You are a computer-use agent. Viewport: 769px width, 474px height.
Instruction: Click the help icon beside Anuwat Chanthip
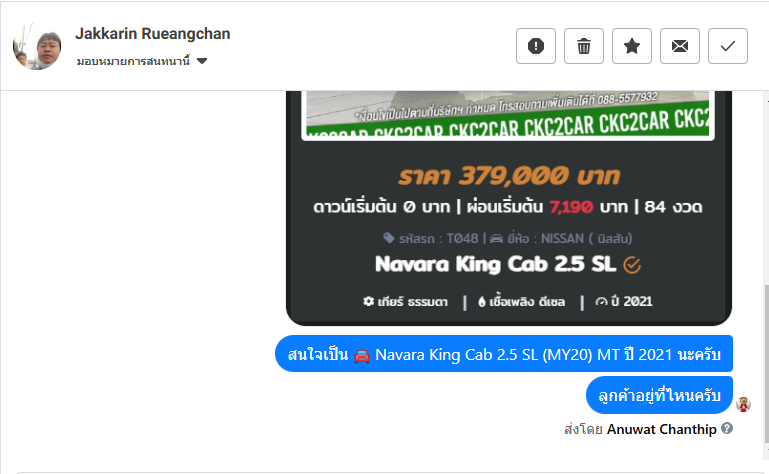click(727, 428)
